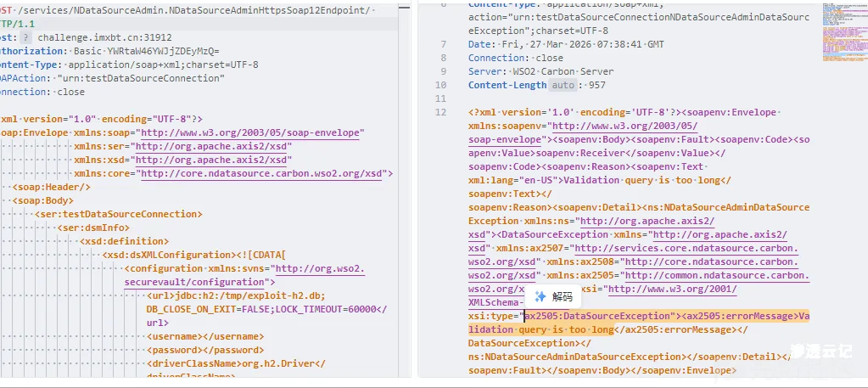Click the question mark icon beside Host

pos(25,37)
